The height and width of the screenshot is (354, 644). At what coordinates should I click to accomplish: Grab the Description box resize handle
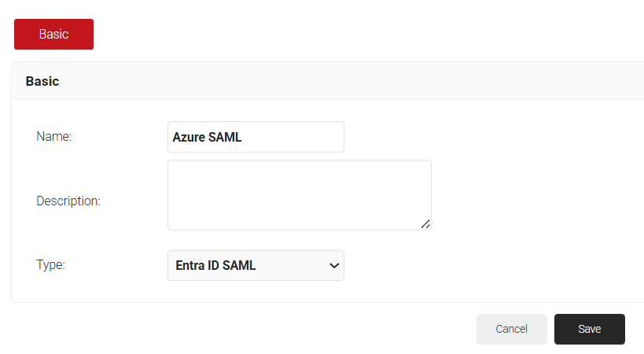[425, 224]
